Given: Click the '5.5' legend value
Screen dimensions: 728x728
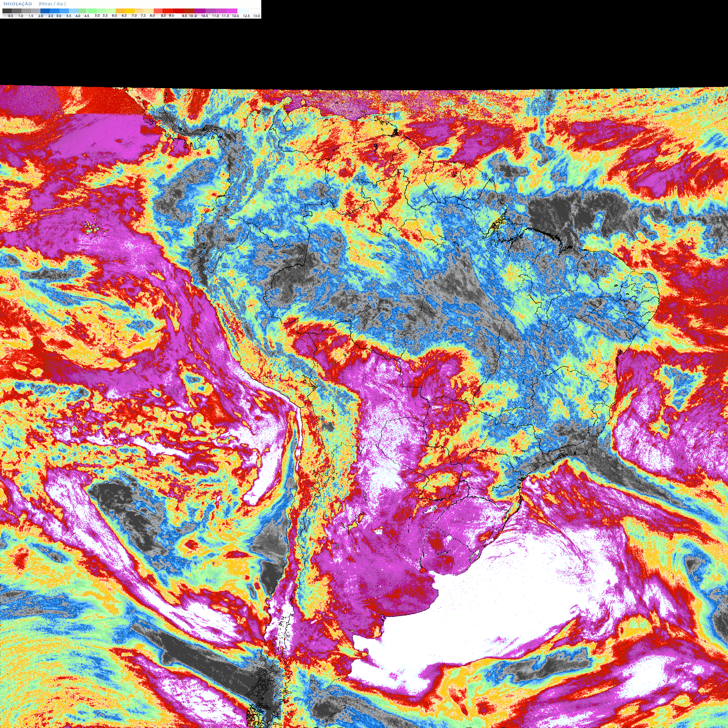Looking at the screenshot, I should [x=105, y=15].
